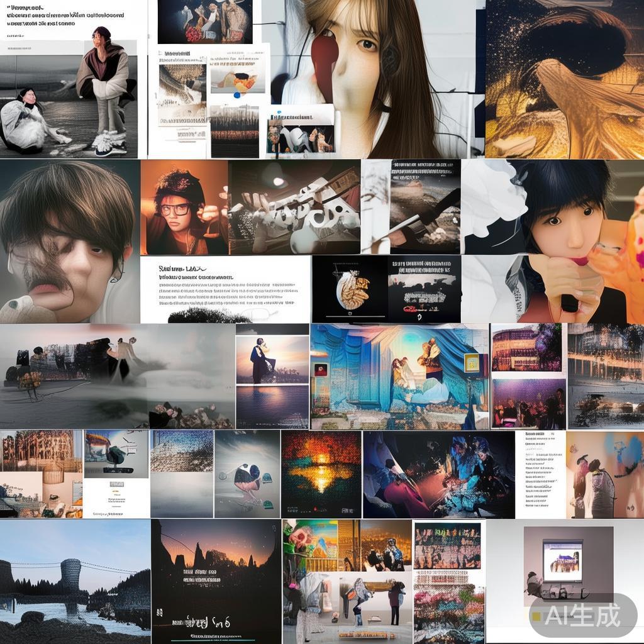Image resolution: width=644 pixels, height=644 pixels.
Task: Click the small blue dot below the food photo
Action: (x=237, y=96)
